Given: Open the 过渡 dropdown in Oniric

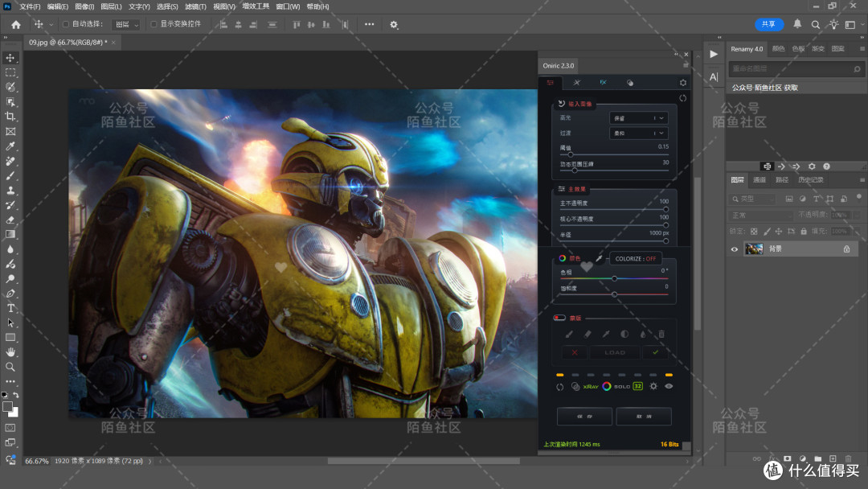Looking at the screenshot, I should click(x=638, y=133).
